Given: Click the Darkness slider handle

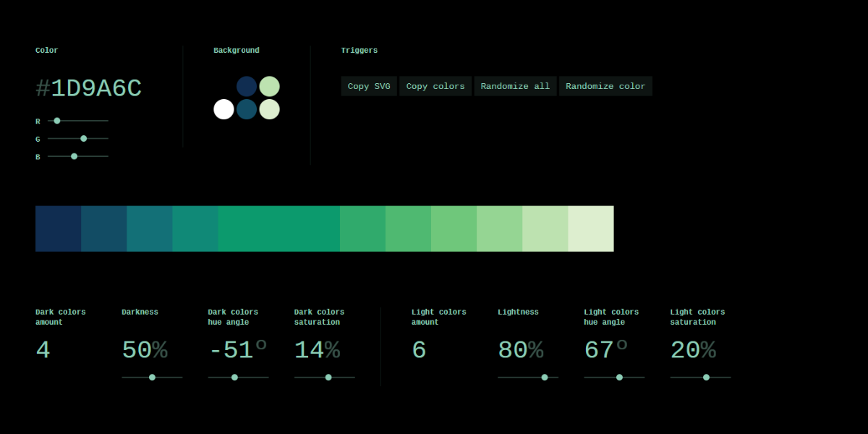Looking at the screenshot, I should (152, 377).
